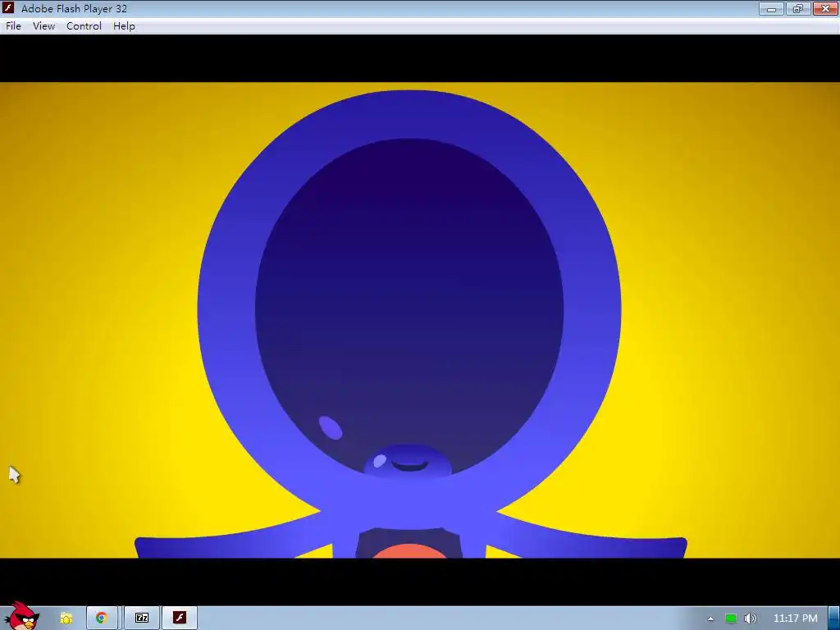The height and width of the screenshot is (630, 840).
Task: Open the Help menu
Action: (x=124, y=25)
